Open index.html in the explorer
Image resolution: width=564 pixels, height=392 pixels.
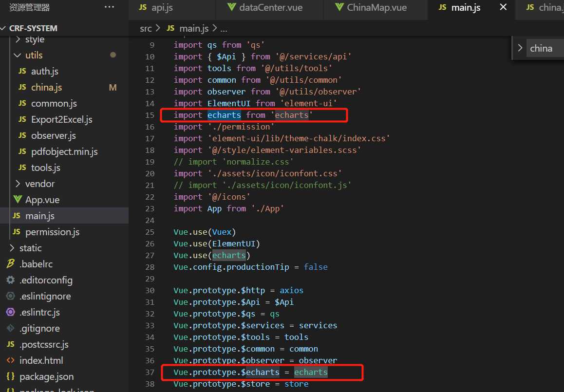coord(41,360)
